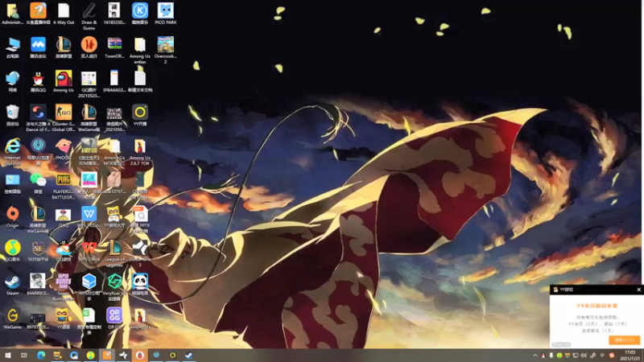Launch League of Legends shortcut
Image resolution: width=644 pixels, height=362 pixels.
click(x=114, y=253)
